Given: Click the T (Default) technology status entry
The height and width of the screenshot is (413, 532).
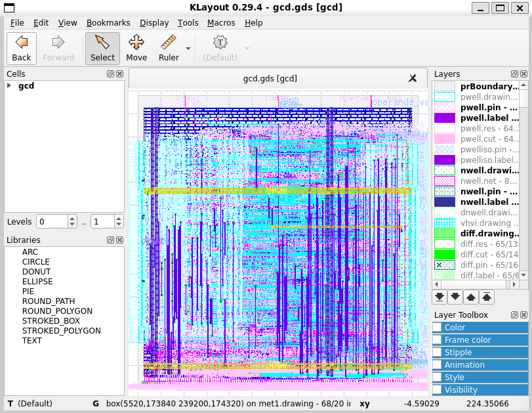Looking at the screenshot, I should click(x=30, y=404).
